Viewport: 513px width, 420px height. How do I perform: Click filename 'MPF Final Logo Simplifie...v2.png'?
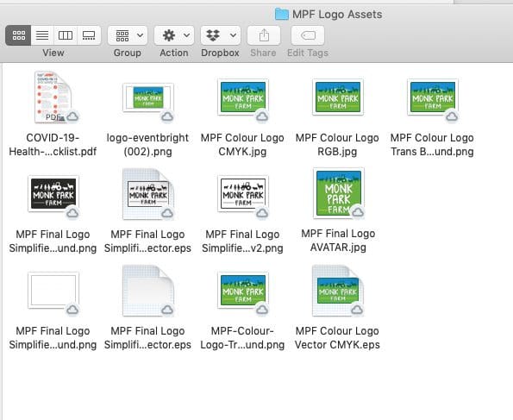242,241
